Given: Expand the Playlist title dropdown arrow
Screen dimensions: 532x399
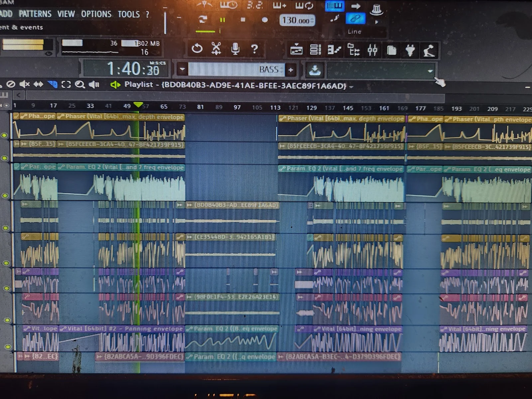Looking at the screenshot, I should point(351,87).
